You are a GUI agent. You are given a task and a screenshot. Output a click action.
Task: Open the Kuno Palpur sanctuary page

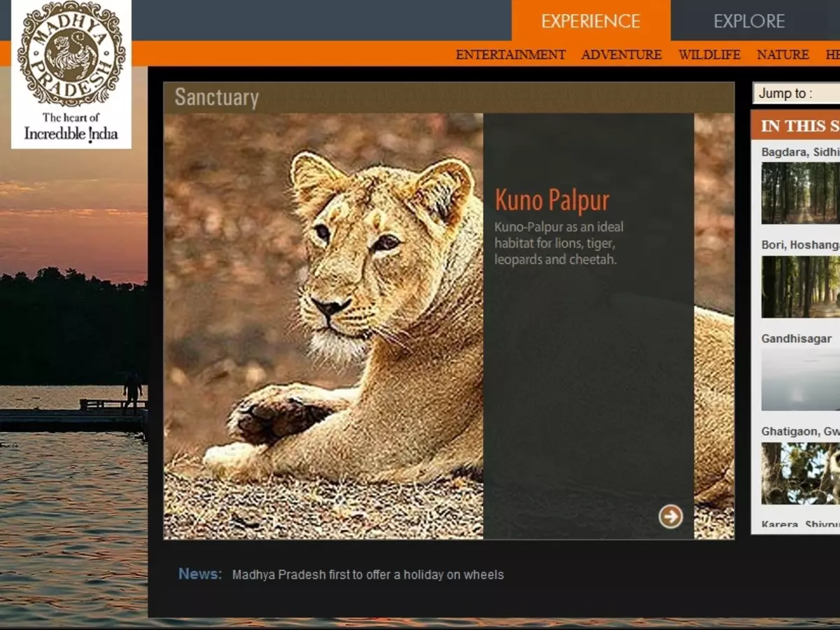tap(553, 200)
